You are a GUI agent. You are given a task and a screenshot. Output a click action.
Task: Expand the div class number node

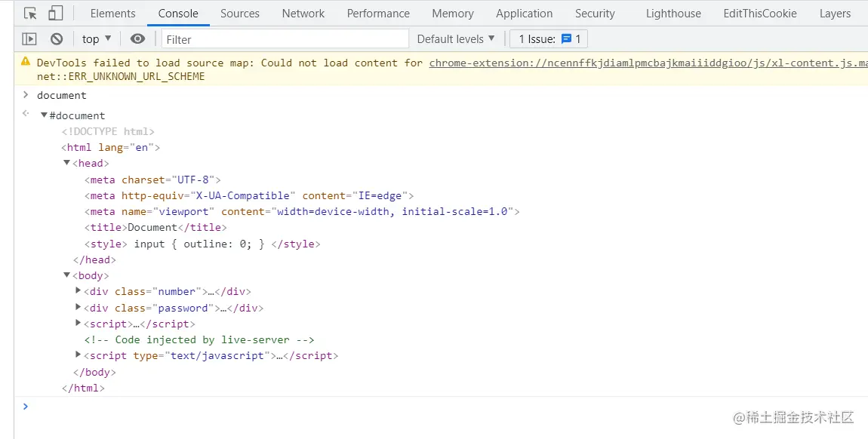pos(78,290)
